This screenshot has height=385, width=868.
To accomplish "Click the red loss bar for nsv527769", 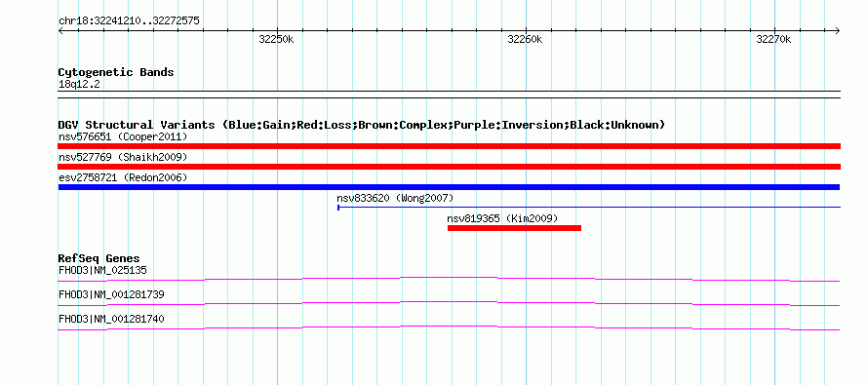I will coord(449,167).
